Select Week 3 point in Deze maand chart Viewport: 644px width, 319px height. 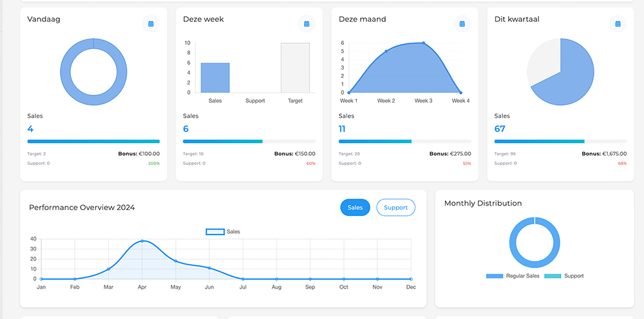pos(423,43)
